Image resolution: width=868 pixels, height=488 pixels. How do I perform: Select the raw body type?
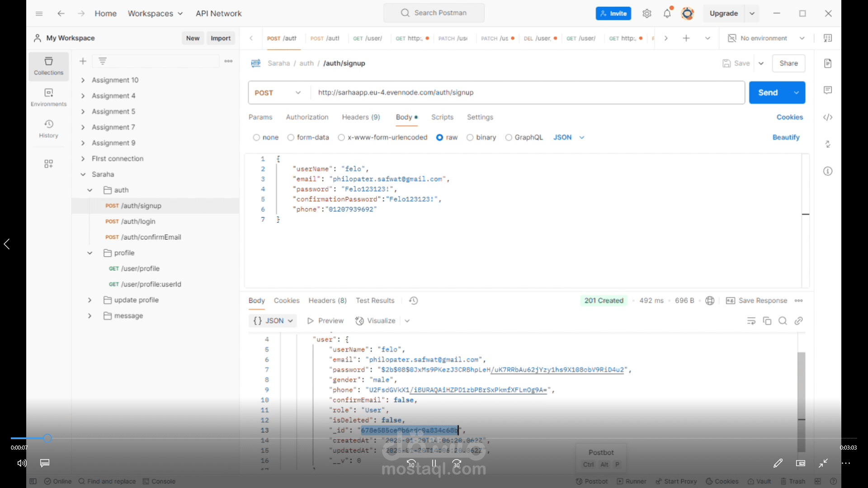point(447,137)
